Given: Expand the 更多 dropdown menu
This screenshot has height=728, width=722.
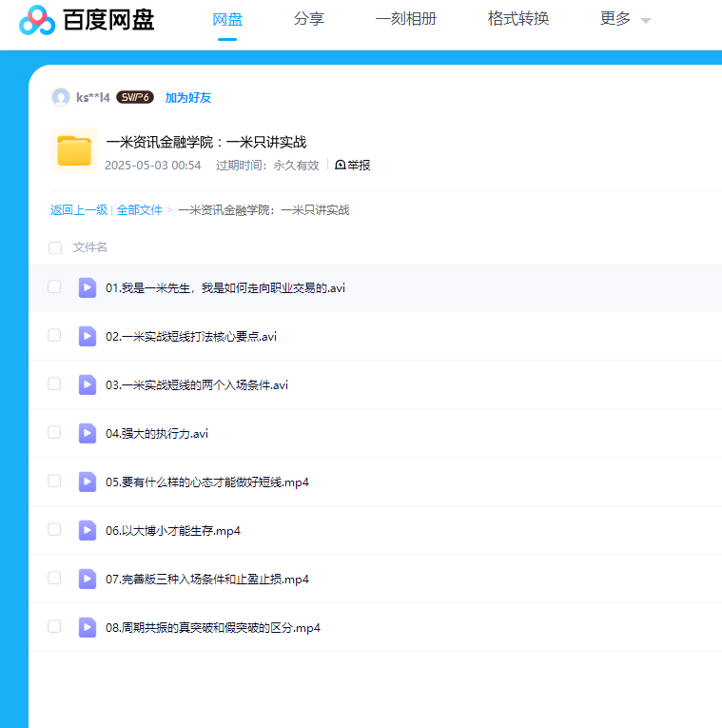Looking at the screenshot, I should tap(625, 19).
